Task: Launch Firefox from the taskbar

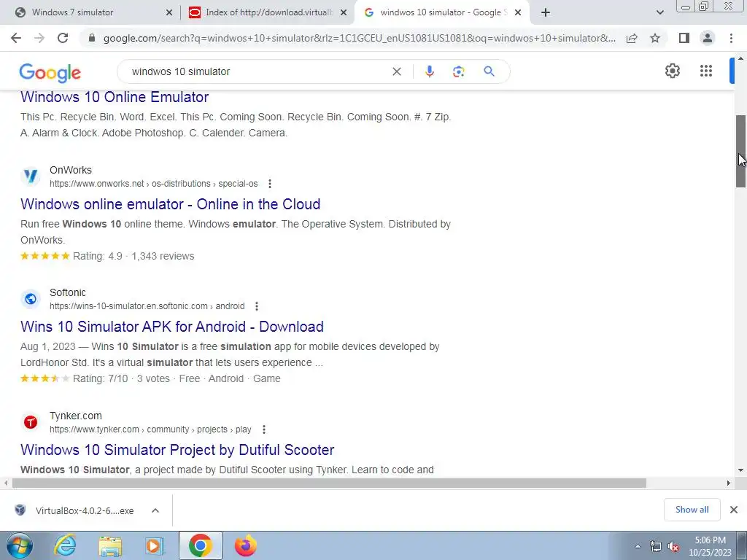Action: [245, 545]
